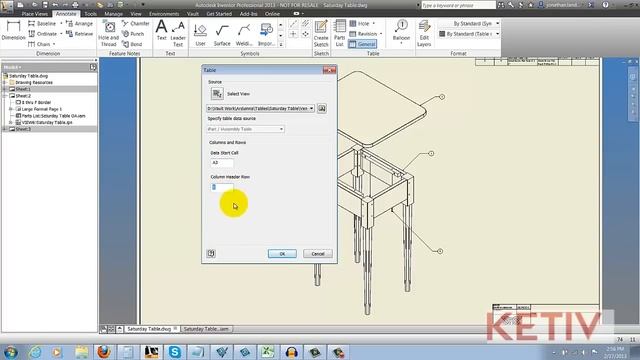
Task: Choose the Ordinate dimension tool
Action: tap(42, 34)
